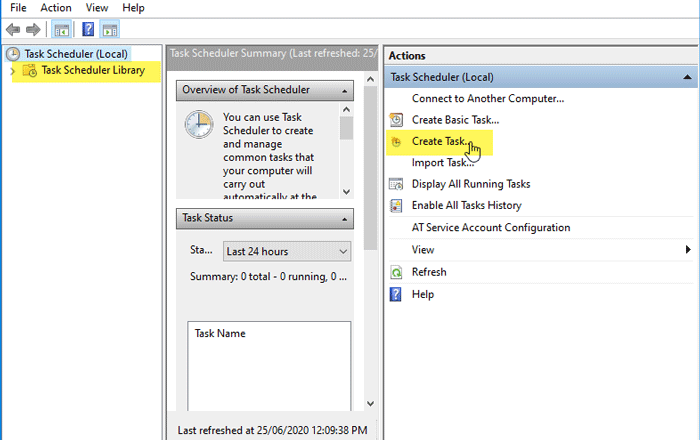Viewport: 700px width, 440px height.
Task: Click the Create Basic Task icon
Action: click(396, 120)
